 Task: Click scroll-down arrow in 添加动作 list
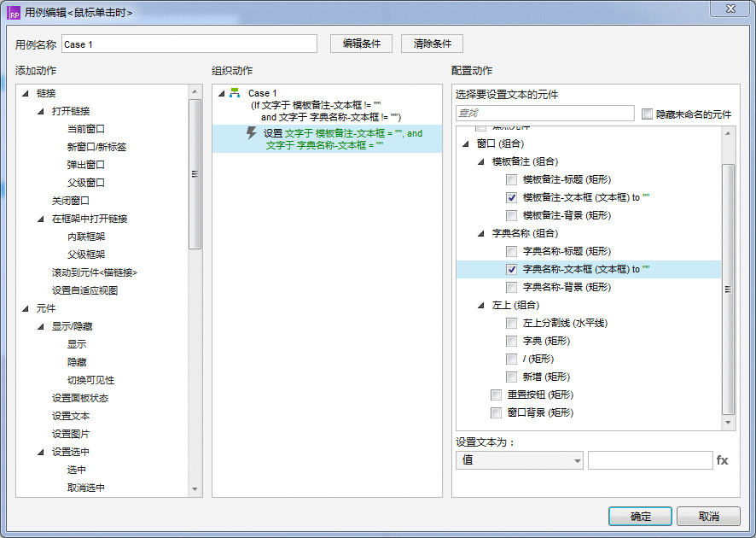[x=195, y=489]
